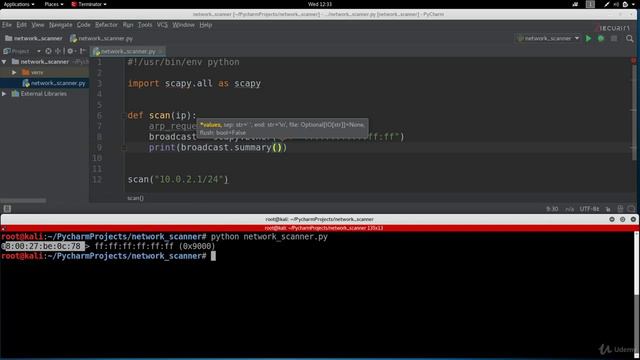Open the VCS menu
640x360 pixels.
(162, 25)
